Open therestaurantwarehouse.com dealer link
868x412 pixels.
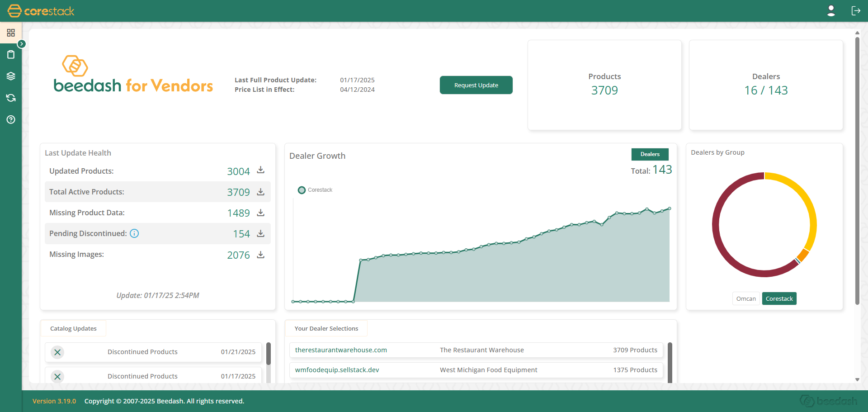[341, 350]
